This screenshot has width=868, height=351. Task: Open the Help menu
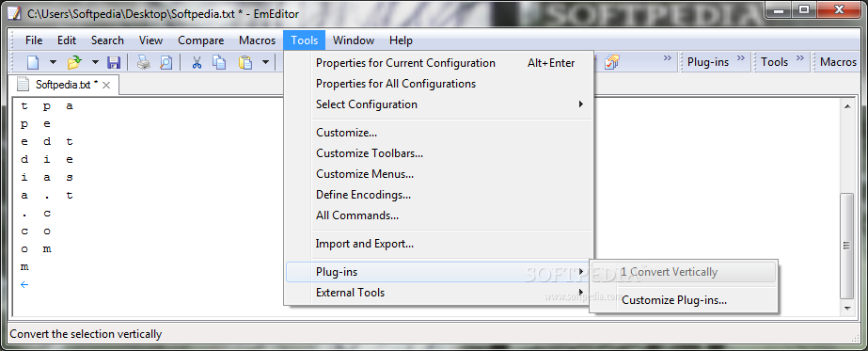click(x=401, y=40)
